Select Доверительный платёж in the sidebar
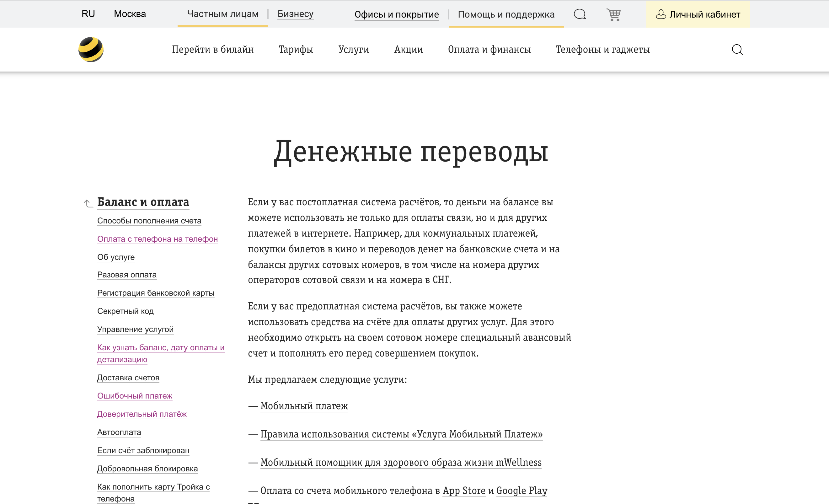The height and width of the screenshot is (504, 829). click(142, 414)
